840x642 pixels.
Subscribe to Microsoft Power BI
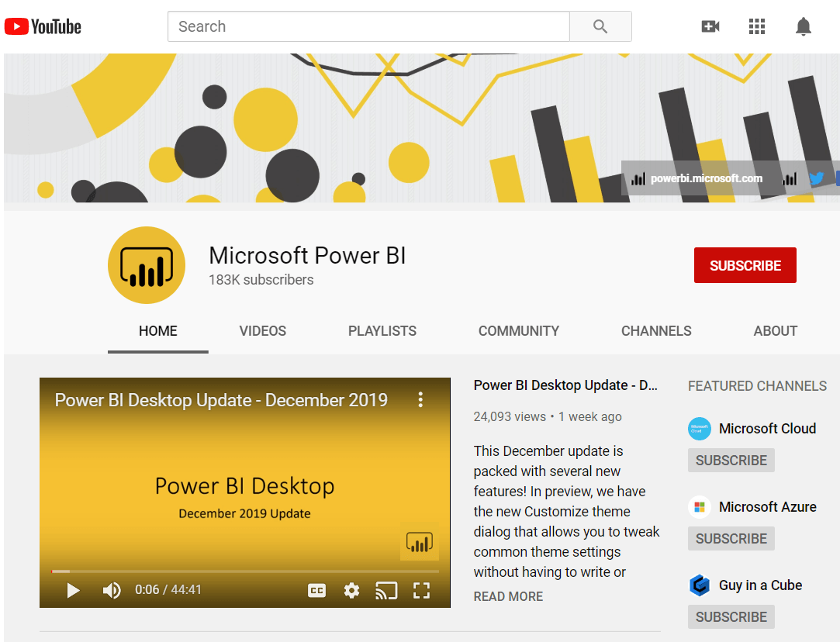tap(745, 264)
